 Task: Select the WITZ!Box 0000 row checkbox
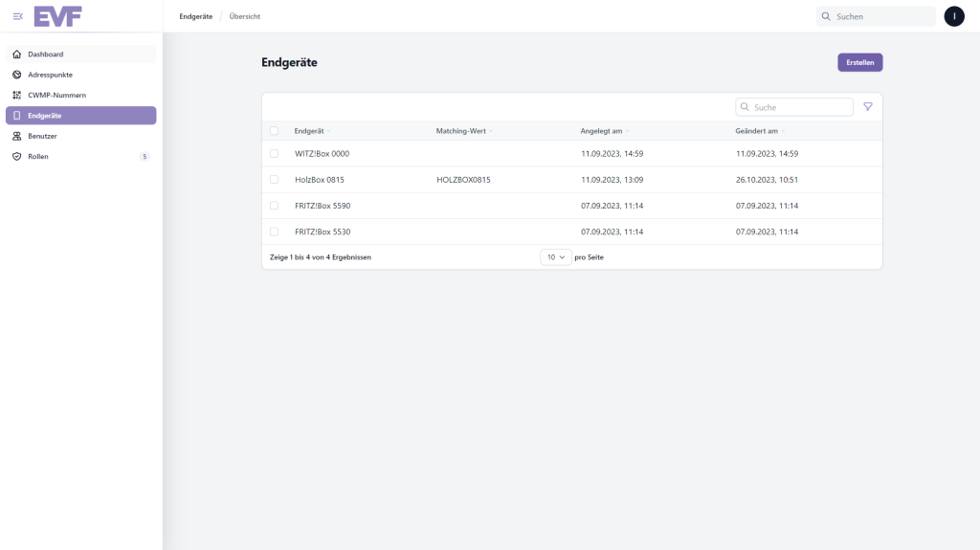[274, 153]
